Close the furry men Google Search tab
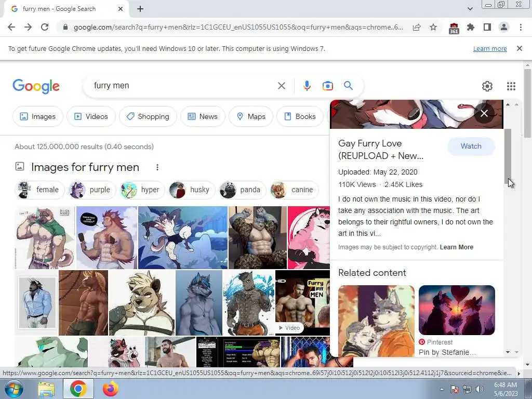 tap(120, 9)
